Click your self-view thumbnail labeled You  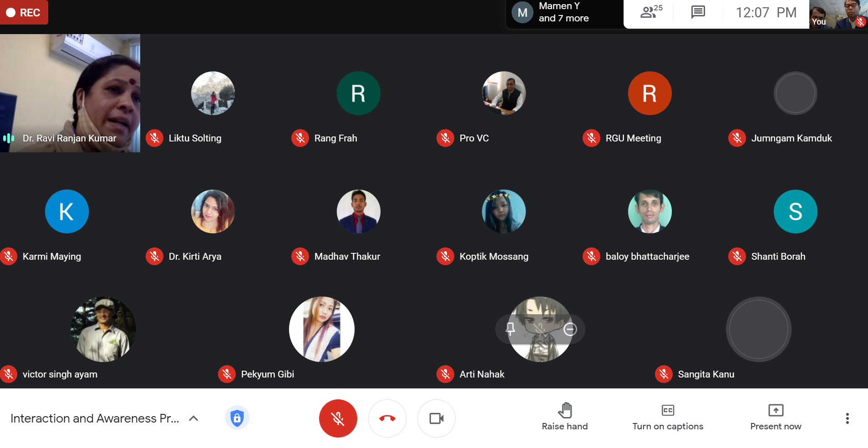838,14
